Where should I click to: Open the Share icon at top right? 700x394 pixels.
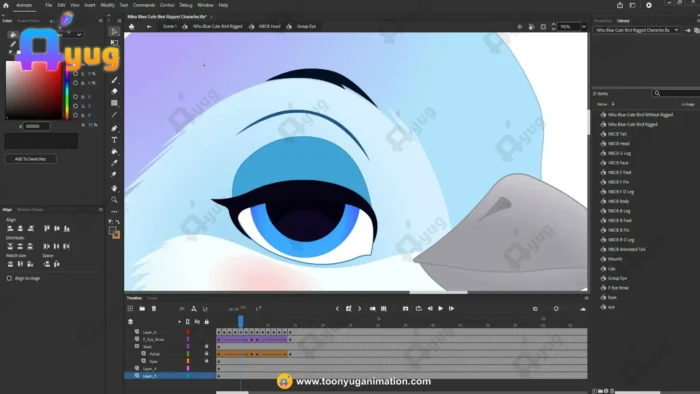[620, 5]
